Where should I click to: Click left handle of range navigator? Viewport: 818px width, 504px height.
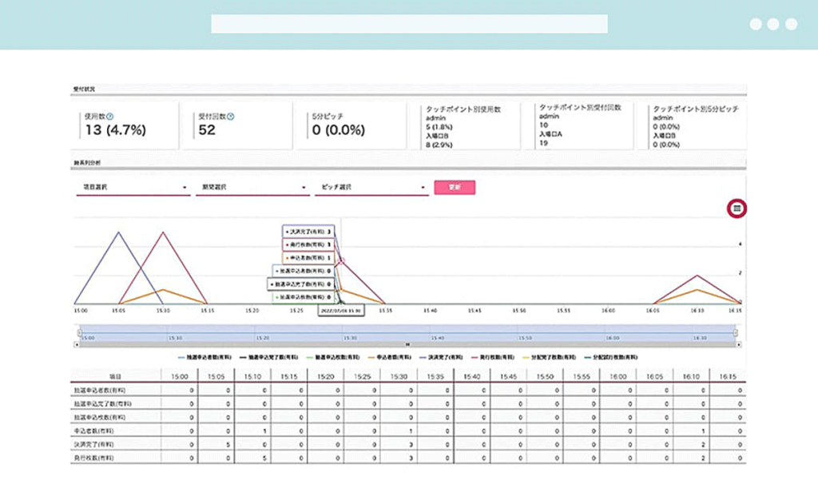click(x=79, y=333)
